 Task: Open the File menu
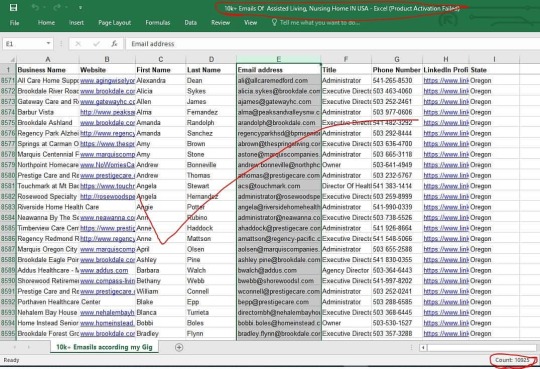click(14, 23)
